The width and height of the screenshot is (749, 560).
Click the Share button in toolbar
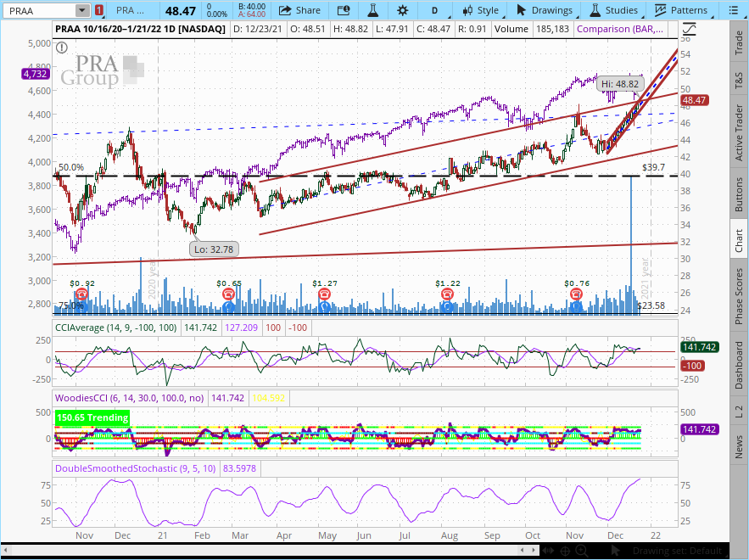point(299,10)
